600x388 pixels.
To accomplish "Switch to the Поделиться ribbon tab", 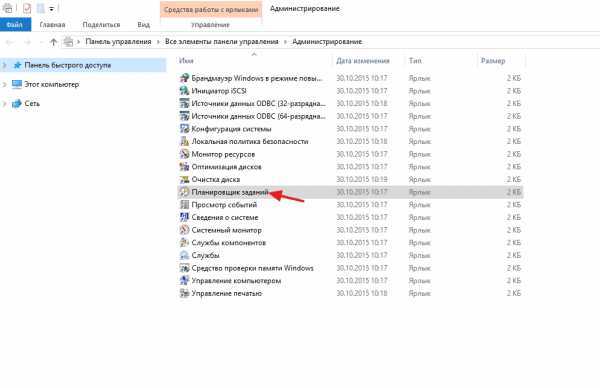I will click(x=101, y=24).
